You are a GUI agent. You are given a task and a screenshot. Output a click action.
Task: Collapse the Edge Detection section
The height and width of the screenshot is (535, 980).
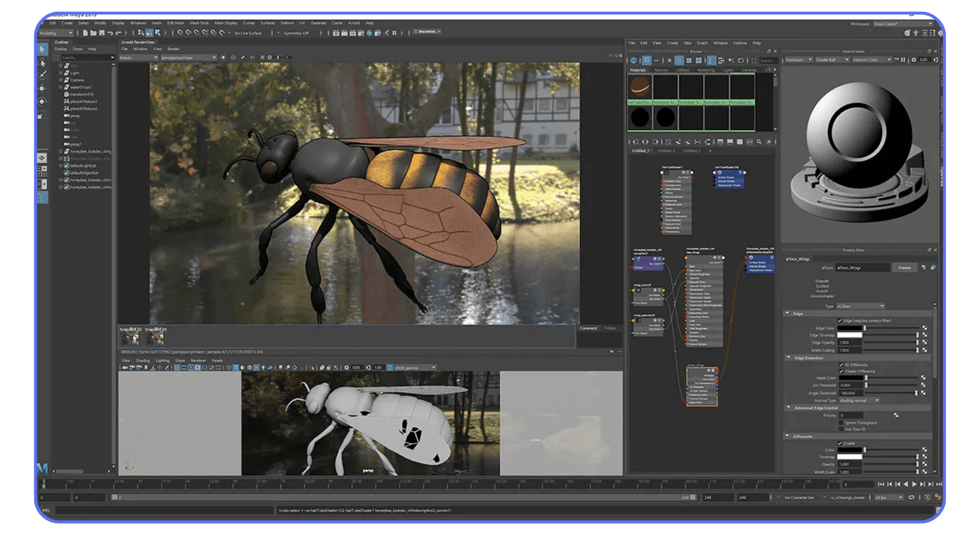coord(789,357)
